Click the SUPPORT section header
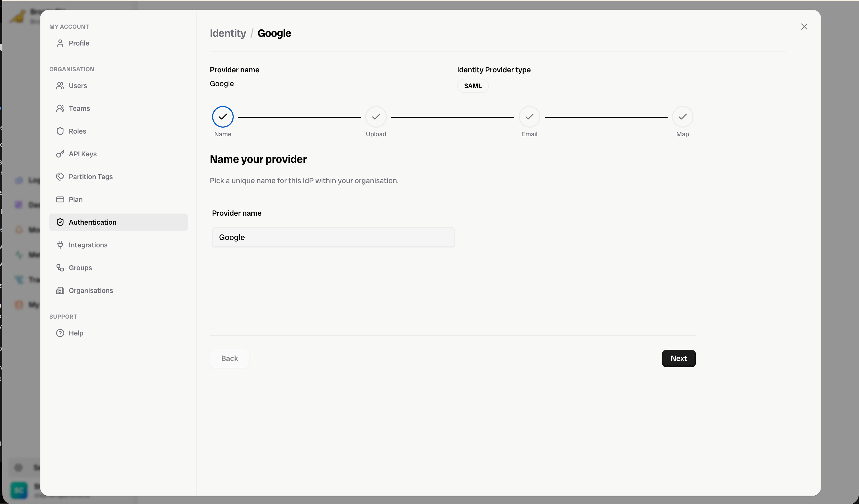Viewport: 859px width, 504px height. (63, 317)
